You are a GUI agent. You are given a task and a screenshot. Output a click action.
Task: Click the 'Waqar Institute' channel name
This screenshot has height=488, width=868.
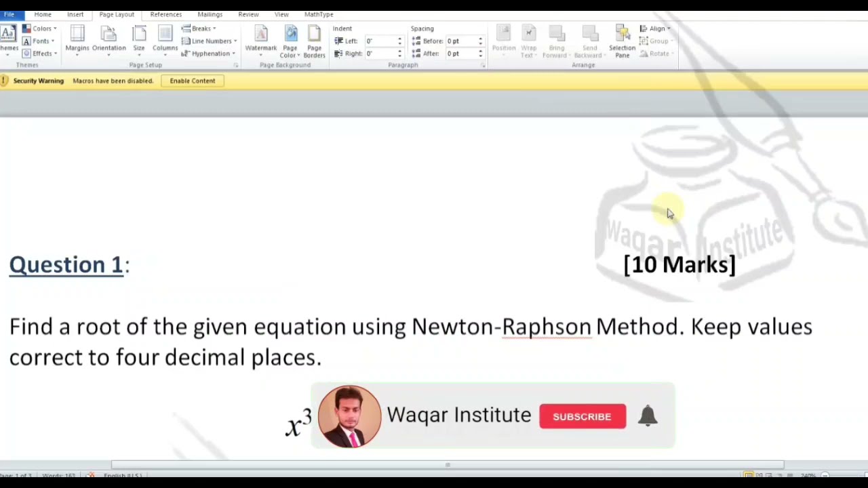459,415
